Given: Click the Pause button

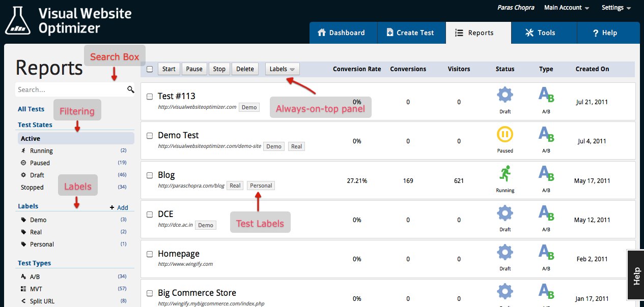Looking at the screenshot, I should [x=194, y=69].
